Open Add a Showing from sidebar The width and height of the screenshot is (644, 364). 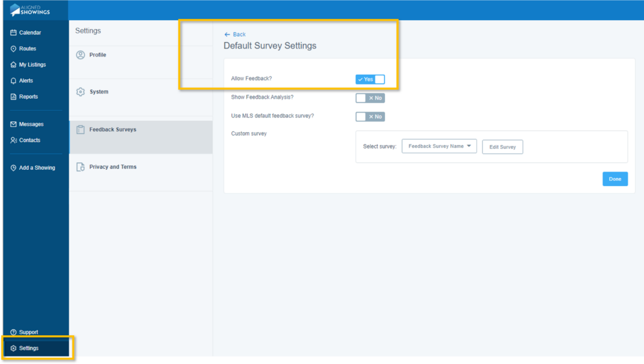[36, 168]
